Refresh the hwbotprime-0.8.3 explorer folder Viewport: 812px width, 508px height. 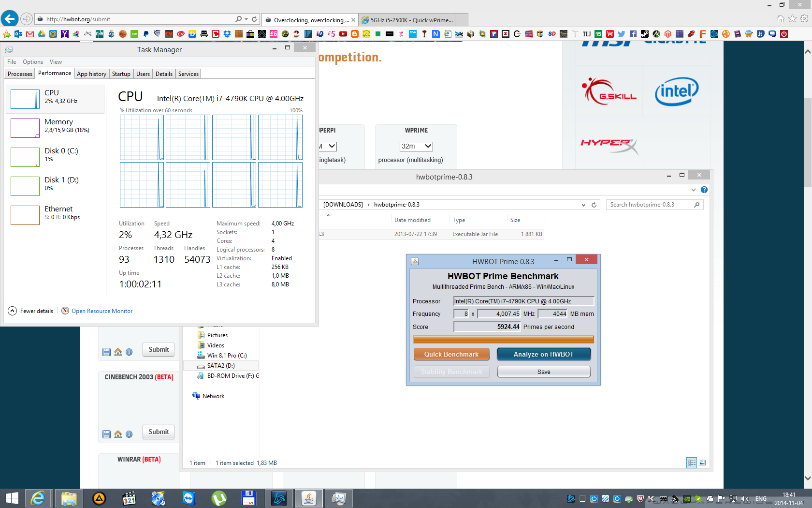pos(594,205)
